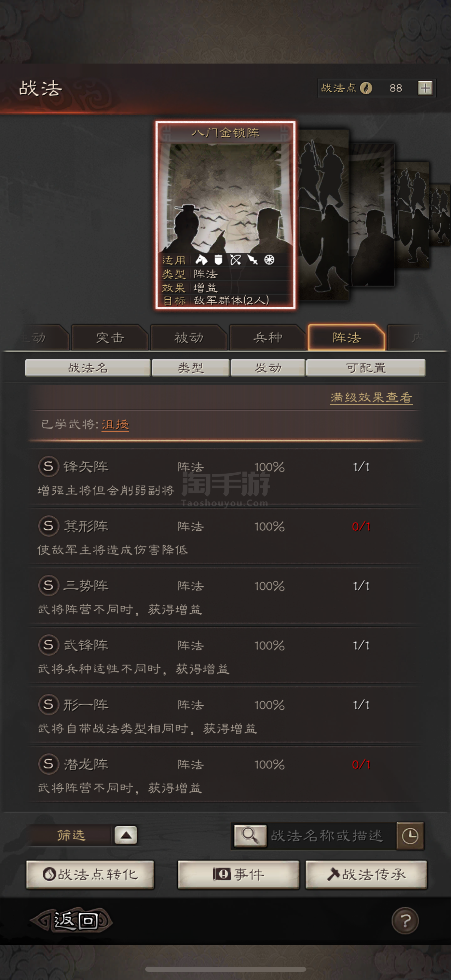The image size is (451, 980).
Task: Switch to the 突击 tab
Action: 110,337
